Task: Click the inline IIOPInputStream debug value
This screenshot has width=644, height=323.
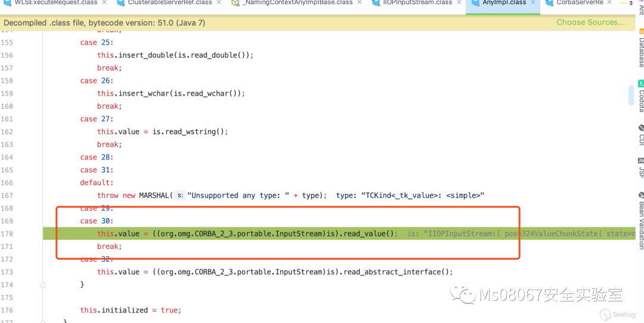Action: click(x=522, y=233)
